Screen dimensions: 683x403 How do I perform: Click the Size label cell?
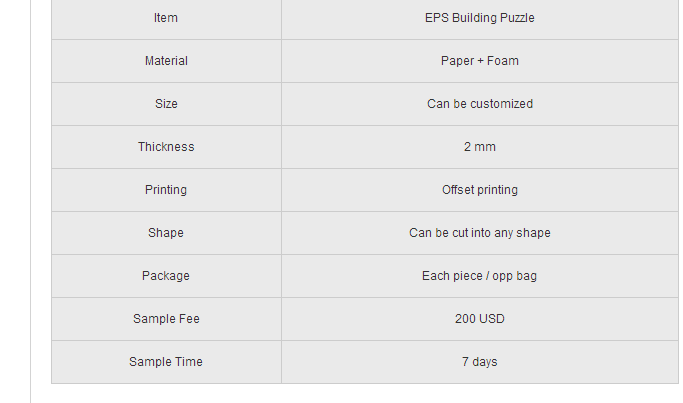coord(166,104)
